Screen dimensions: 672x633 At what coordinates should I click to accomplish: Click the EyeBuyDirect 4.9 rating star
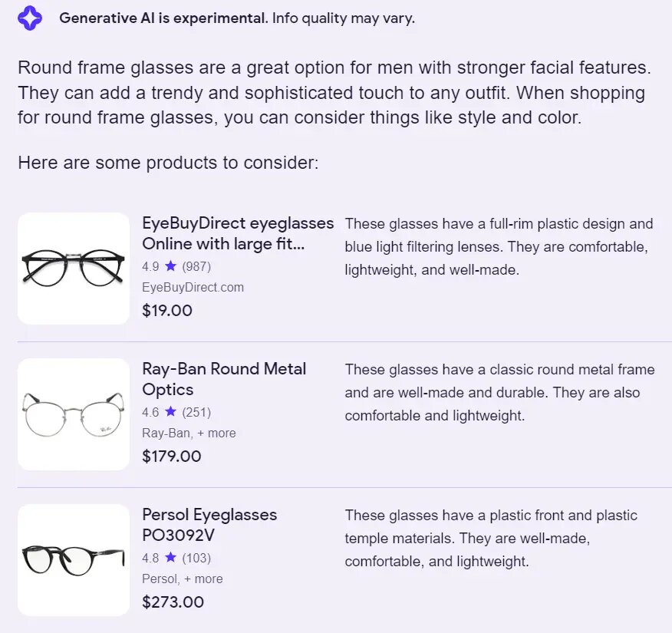click(x=170, y=266)
